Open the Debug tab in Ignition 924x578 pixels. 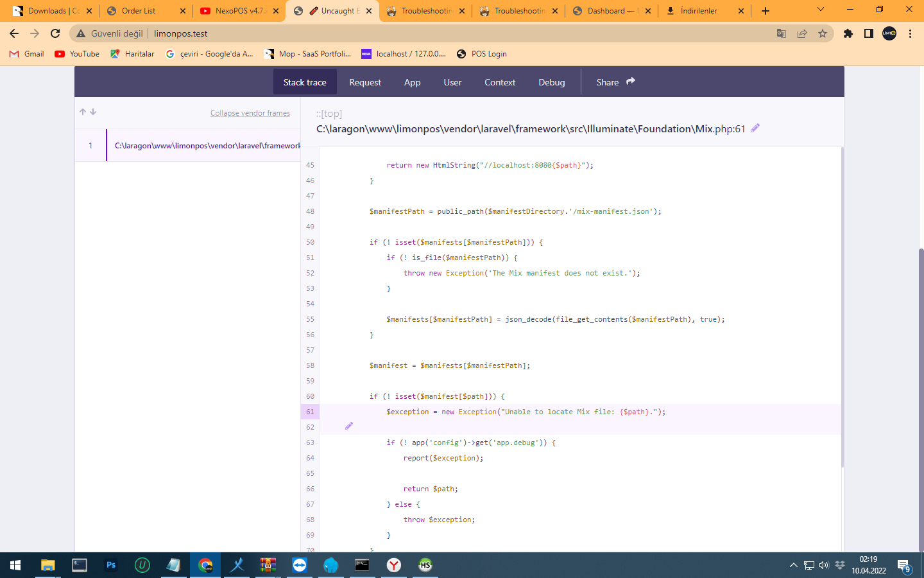(551, 82)
